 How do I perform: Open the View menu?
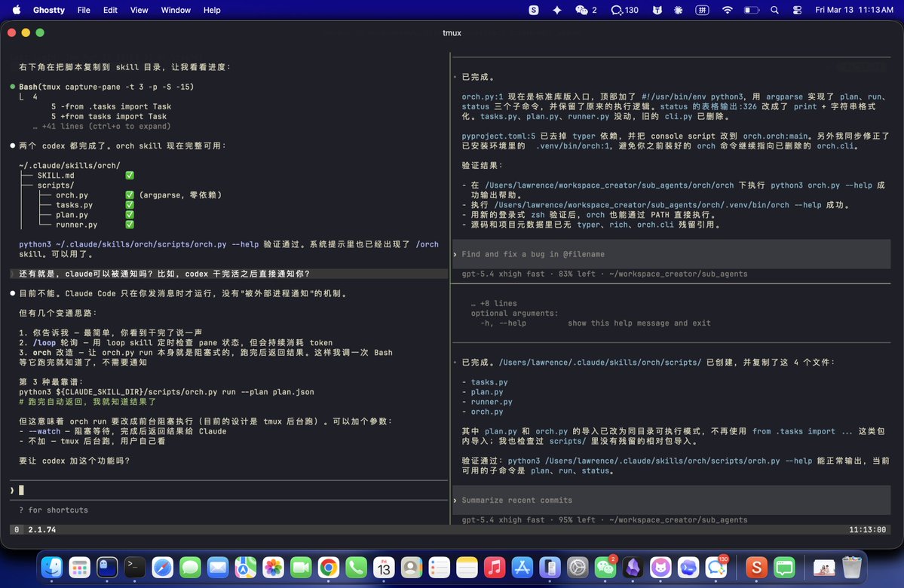pos(139,10)
